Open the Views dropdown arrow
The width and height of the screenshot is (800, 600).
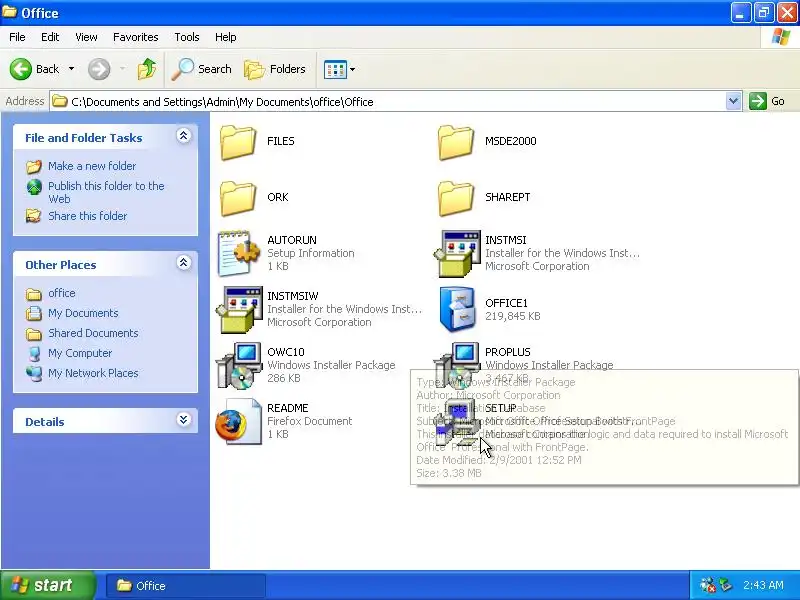[x=353, y=69]
